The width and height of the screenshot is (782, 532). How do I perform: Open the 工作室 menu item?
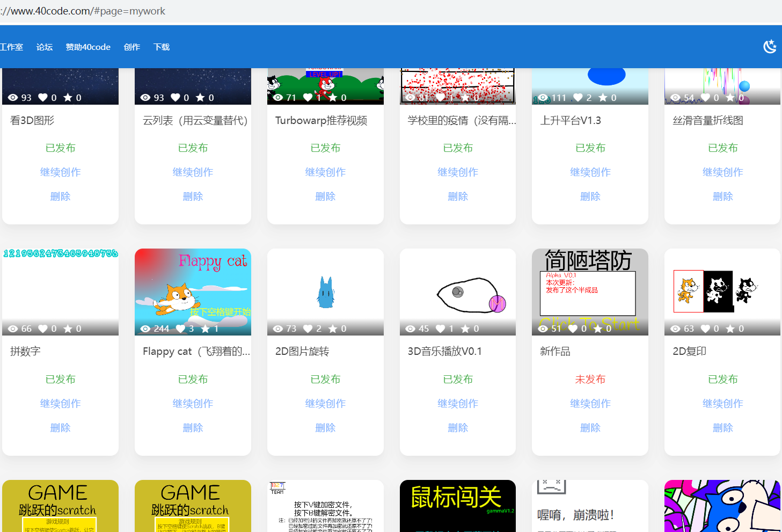12,47
